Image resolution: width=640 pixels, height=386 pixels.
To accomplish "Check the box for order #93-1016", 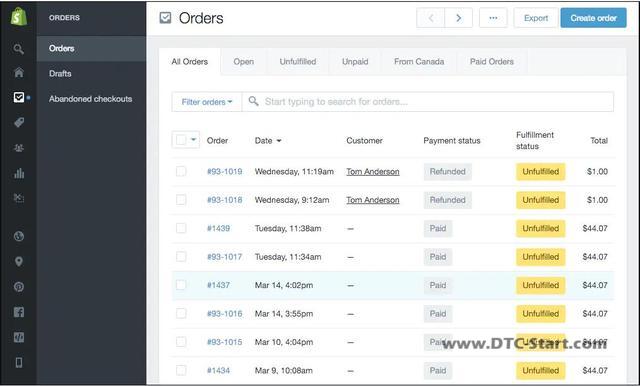I will (x=181, y=313).
